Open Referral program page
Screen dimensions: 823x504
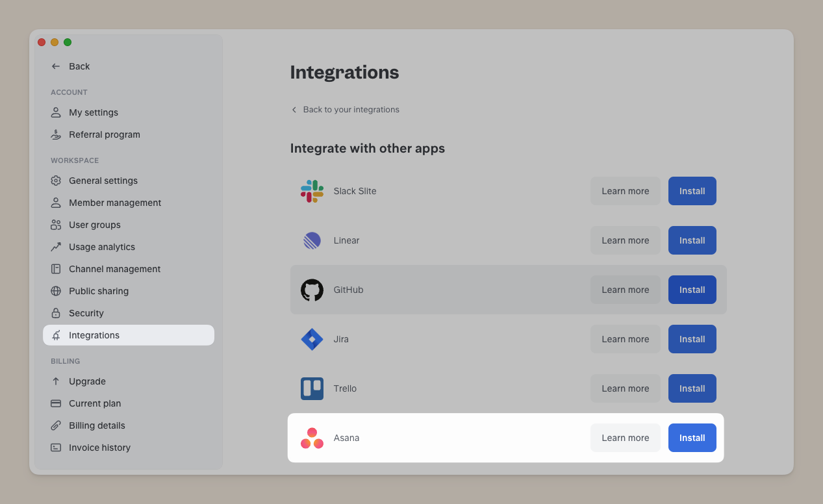(x=129, y=134)
